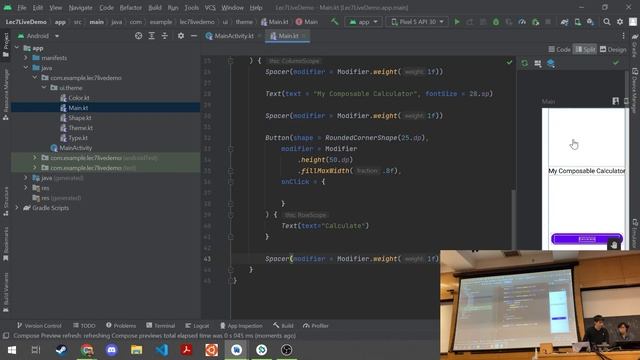Open Project panel options gear
This screenshot has width=640, height=360.
pyautogui.click(x=181, y=36)
